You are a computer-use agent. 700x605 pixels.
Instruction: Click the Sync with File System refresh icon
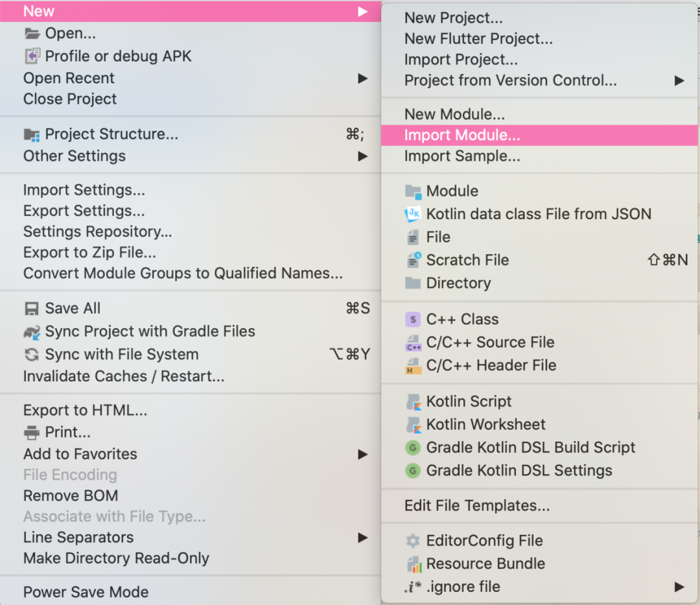pos(32,355)
